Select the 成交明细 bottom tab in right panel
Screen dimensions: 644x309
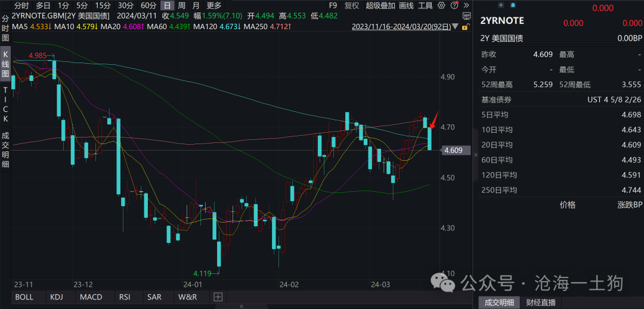(500, 302)
